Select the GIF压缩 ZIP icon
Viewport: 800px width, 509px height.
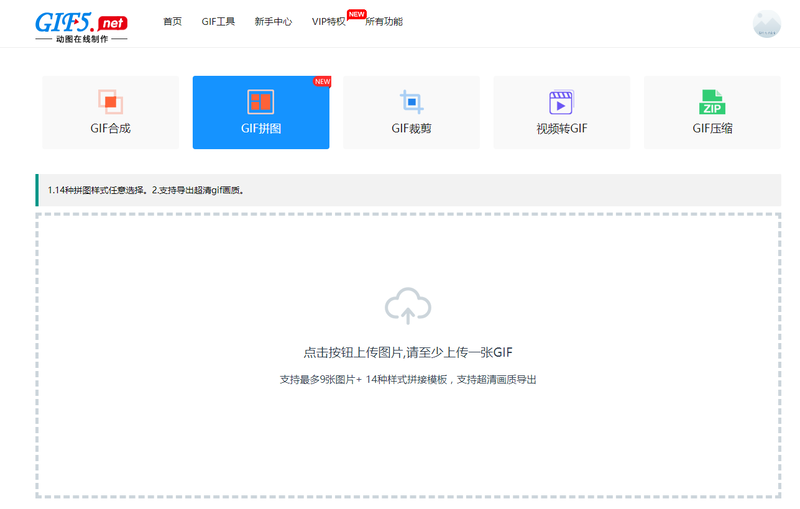click(x=712, y=102)
